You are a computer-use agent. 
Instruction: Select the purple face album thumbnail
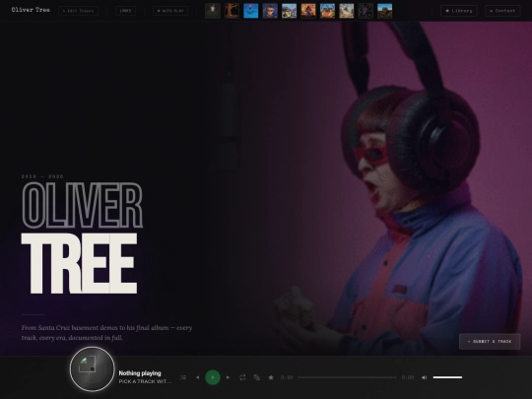(270, 11)
